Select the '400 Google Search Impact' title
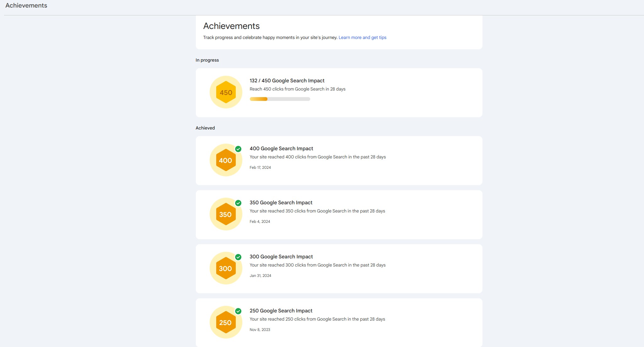Viewport: 644px width, 347px height. click(281, 149)
